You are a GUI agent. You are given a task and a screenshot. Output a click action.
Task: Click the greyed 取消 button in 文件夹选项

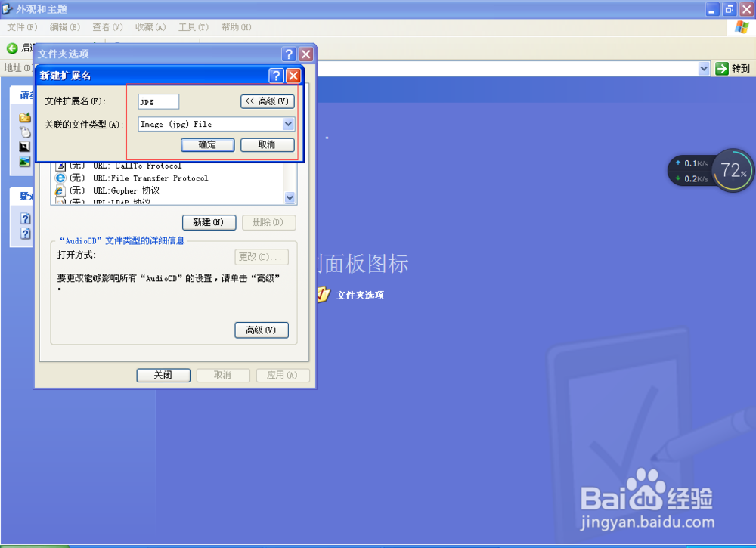[x=223, y=375]
